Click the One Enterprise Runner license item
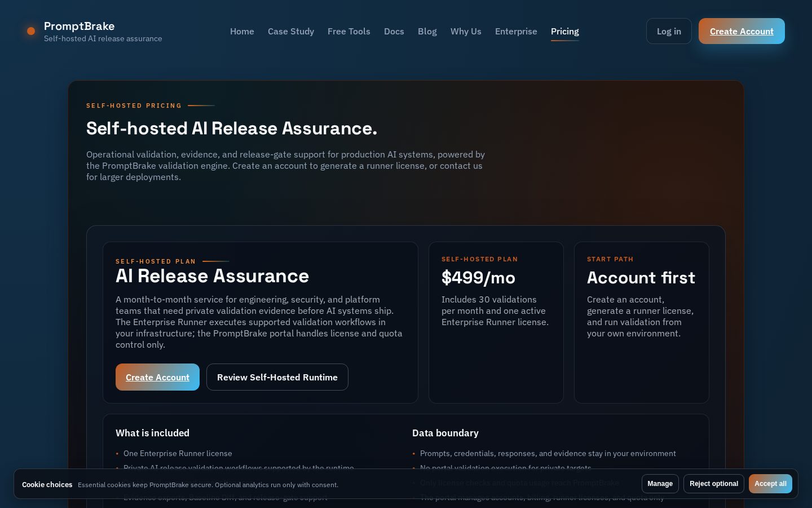Image resolution: width=812 pixels, height=508 pixels. pos(178,453)
